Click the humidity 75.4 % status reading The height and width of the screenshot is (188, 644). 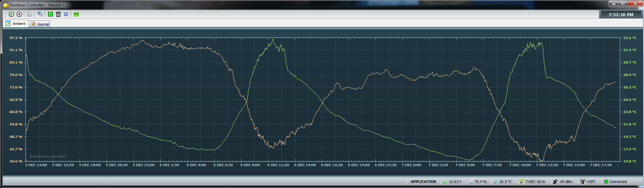point(477,182)
